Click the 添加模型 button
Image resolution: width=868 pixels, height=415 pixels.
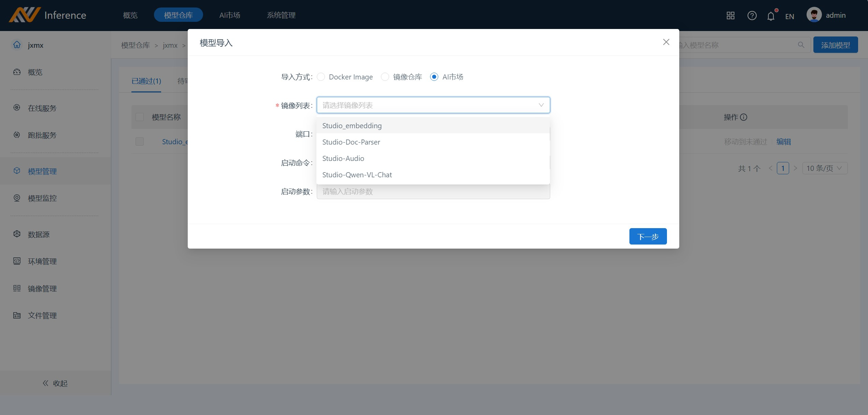pyautogui.click(x=835, y=45)
